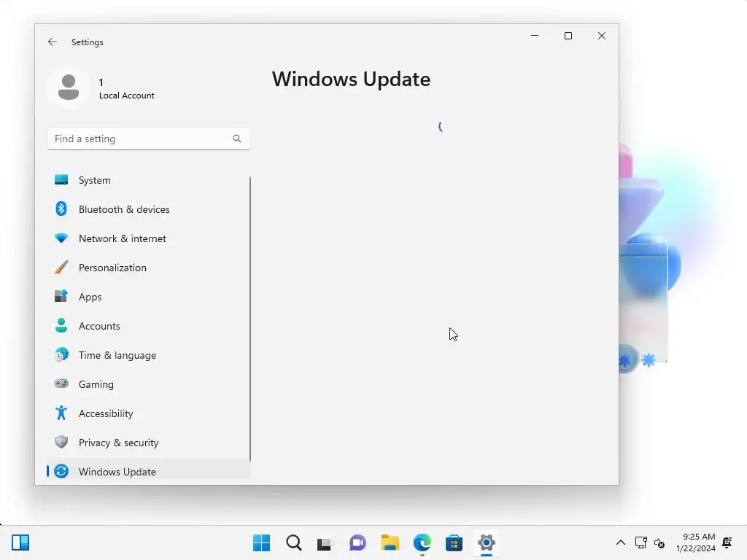This screenshot has width=747, height=560.
Task: Open Personalization settings
Action: [x=149, y=268]
